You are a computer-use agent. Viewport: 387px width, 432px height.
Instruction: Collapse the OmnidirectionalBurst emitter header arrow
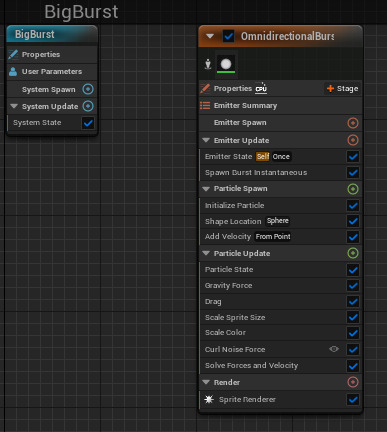click(210, 36)
